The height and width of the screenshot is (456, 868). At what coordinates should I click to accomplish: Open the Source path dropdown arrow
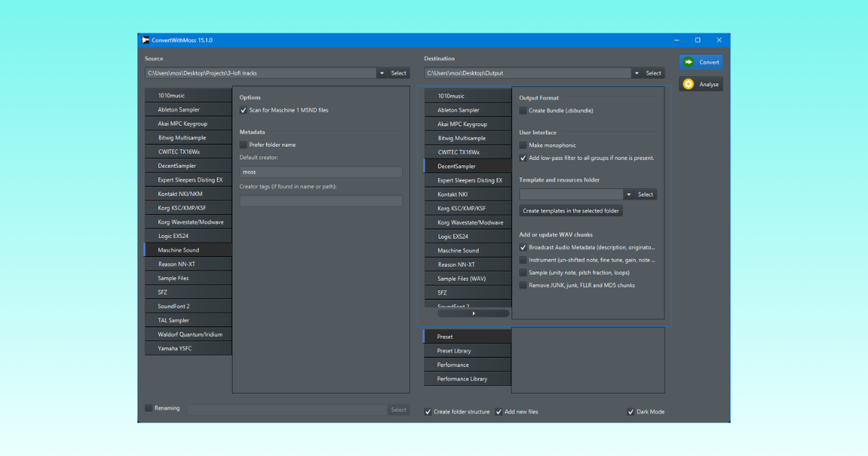click(x=382, y=73)
